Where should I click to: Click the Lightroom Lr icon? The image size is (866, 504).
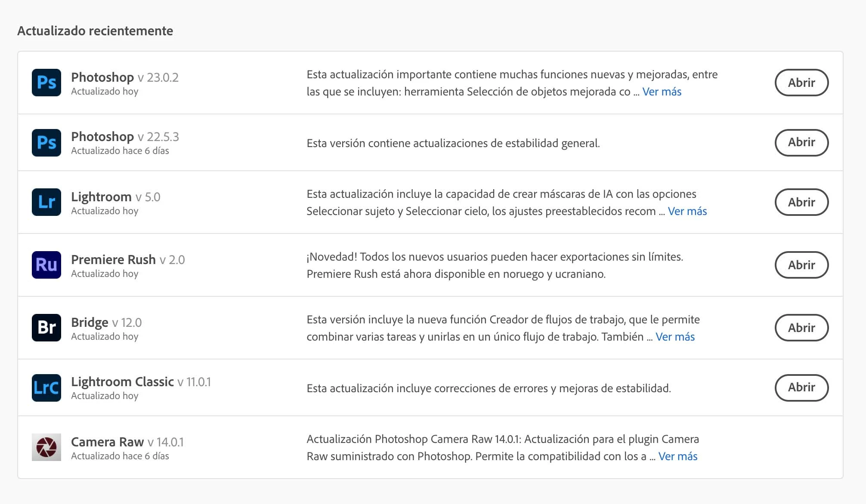(46, 202)
